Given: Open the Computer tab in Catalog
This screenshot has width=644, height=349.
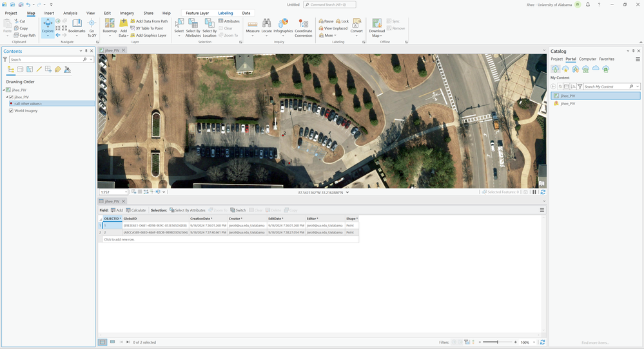Looking at the screenshot, I should (587, 59).
